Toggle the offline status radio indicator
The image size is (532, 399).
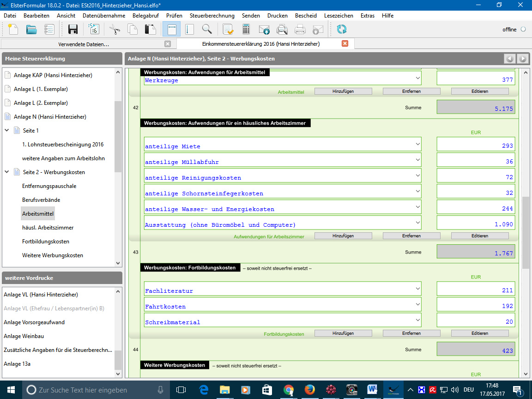[x=523, y=30]
